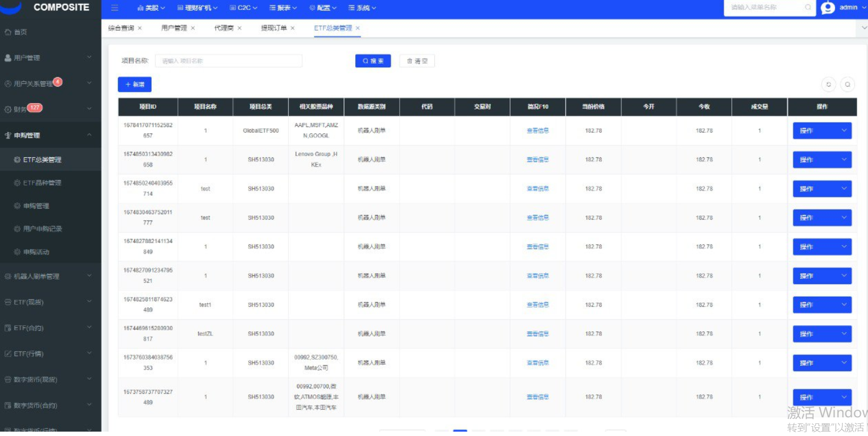The height and width of the screenshot is (436, 868).
Task: Close the ETF总类管理 tab with its X
Action: click(358, 28)
